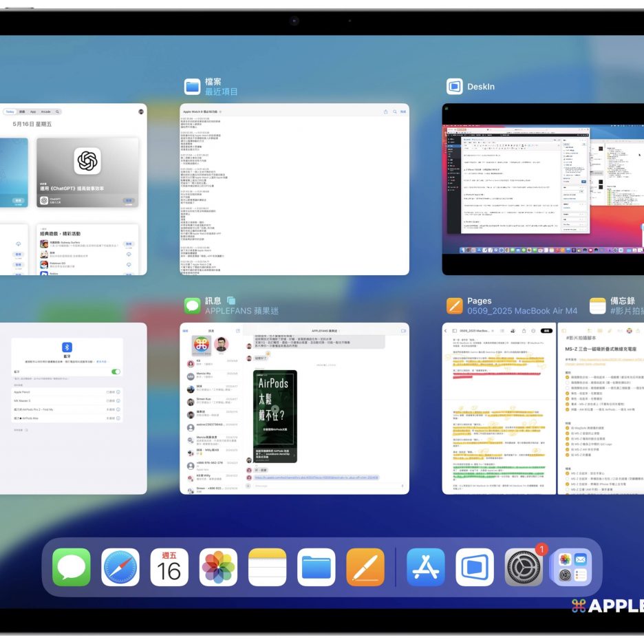
Task: Launch Safari from the dock
Action: (120, 567)
